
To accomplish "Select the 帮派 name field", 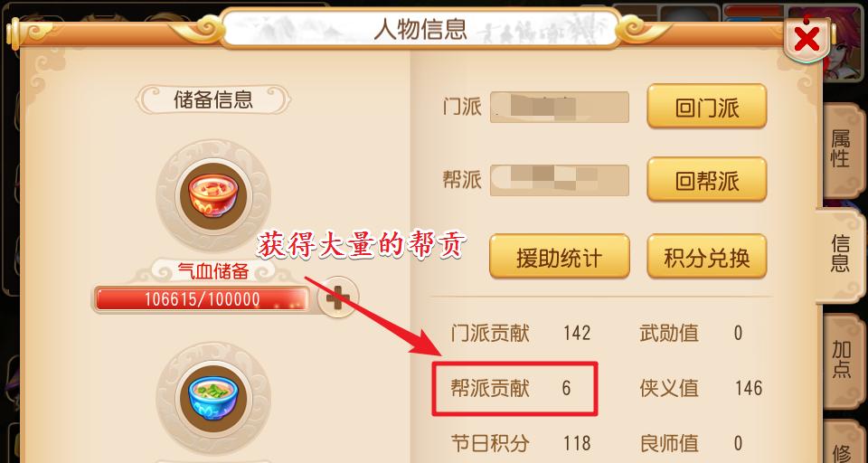I will point(559,180).
